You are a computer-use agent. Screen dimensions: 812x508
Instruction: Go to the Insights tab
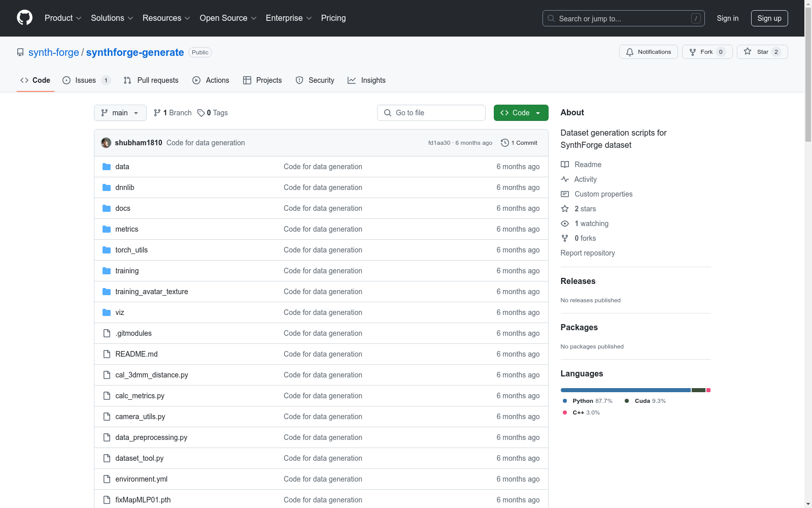click(x=366, y=80)
